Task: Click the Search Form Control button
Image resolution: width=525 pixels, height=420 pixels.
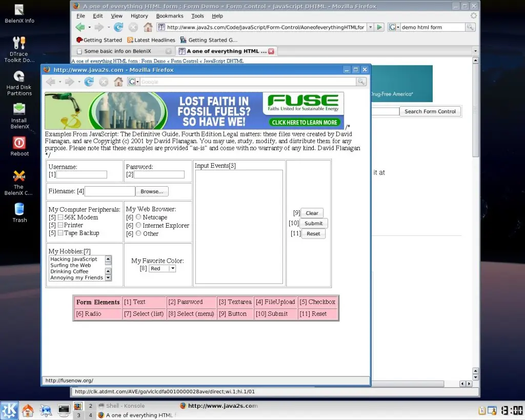Action: [430, 111]
